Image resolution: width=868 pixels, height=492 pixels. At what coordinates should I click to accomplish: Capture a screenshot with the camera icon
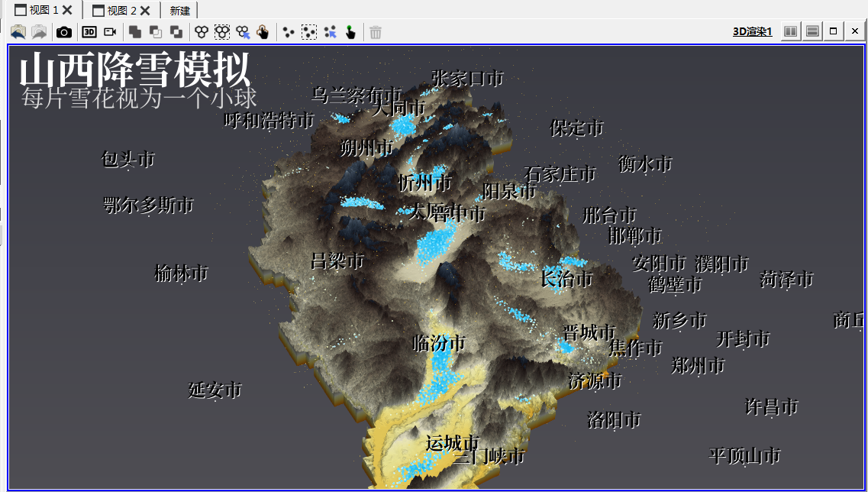point(64,32)
